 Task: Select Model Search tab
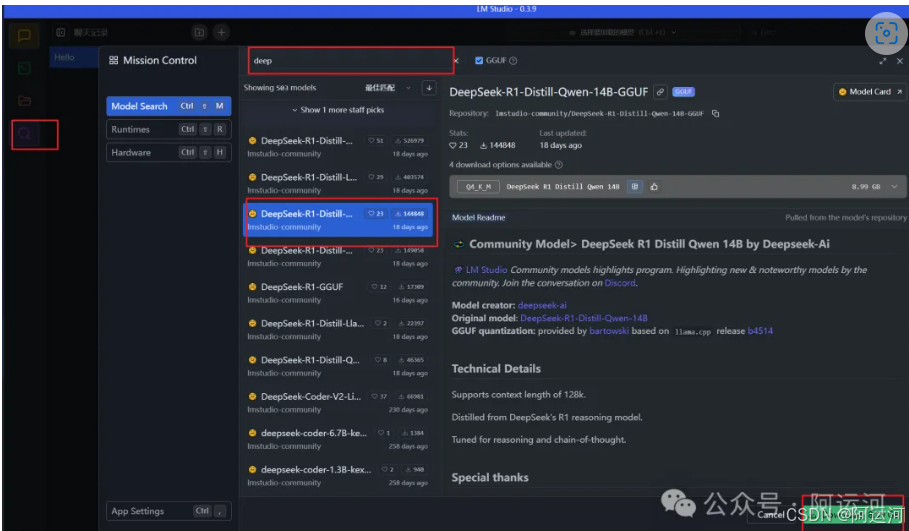(x=169, y=106)
